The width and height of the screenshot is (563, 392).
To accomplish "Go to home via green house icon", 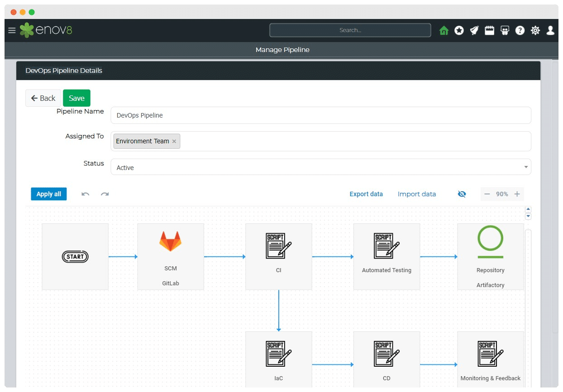I will click(444, 30).
